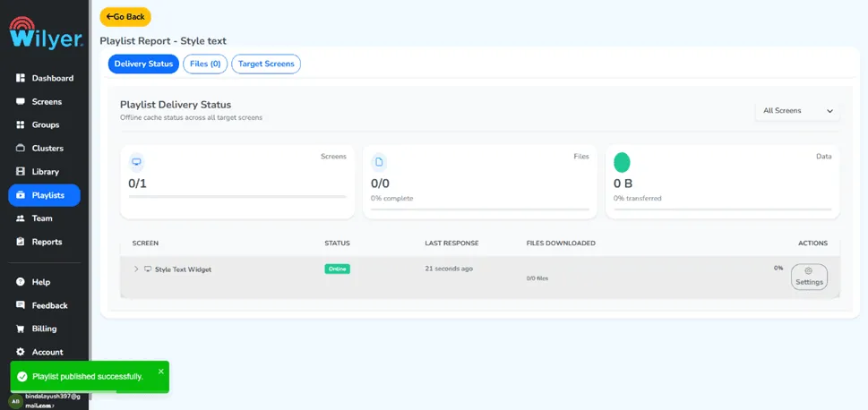Open the Feedback sidebar item
Viewport: 868px width, 410px height.
[44, 305]
